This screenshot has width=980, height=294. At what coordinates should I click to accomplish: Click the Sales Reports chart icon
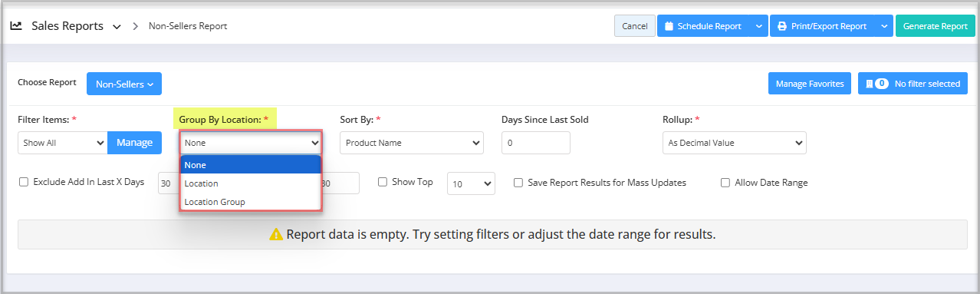point(16,25)
